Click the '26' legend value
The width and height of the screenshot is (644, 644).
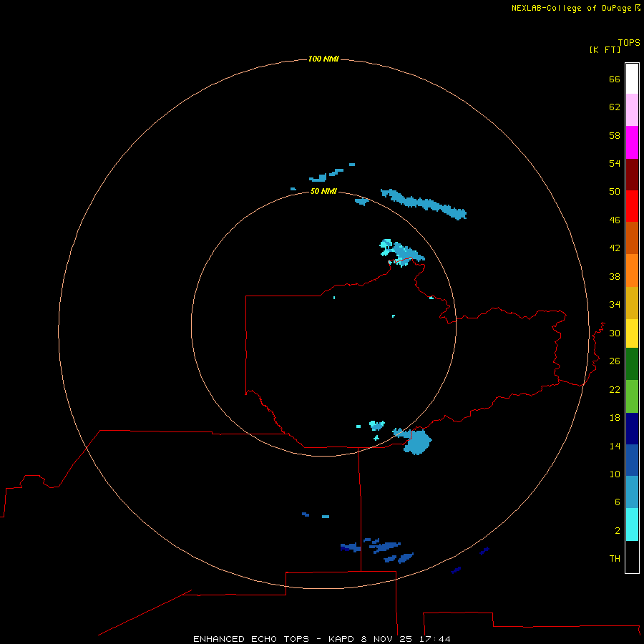tap(615, 361)
